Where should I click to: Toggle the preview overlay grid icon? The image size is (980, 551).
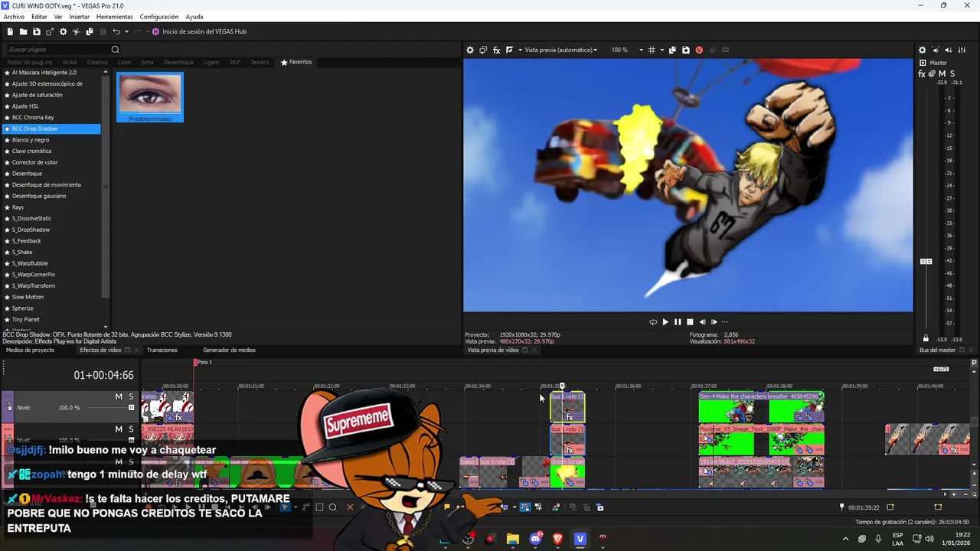(652, 50)
